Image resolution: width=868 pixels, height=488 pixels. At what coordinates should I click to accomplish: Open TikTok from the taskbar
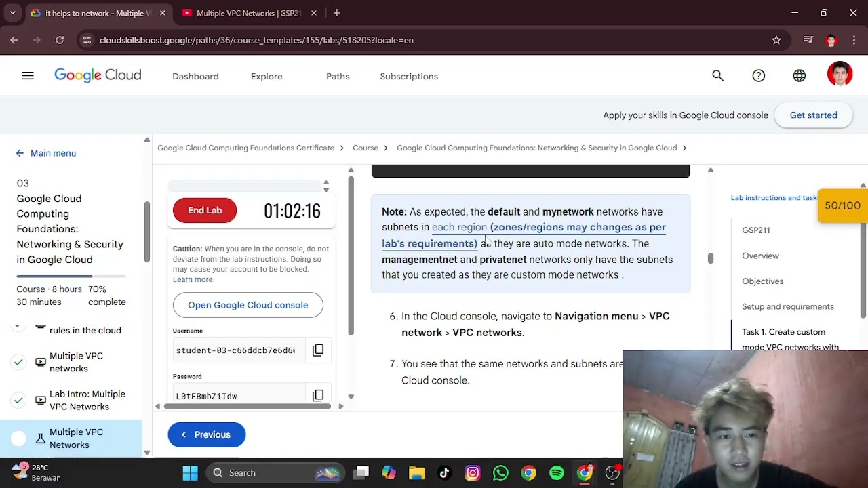tap(444, 472)
